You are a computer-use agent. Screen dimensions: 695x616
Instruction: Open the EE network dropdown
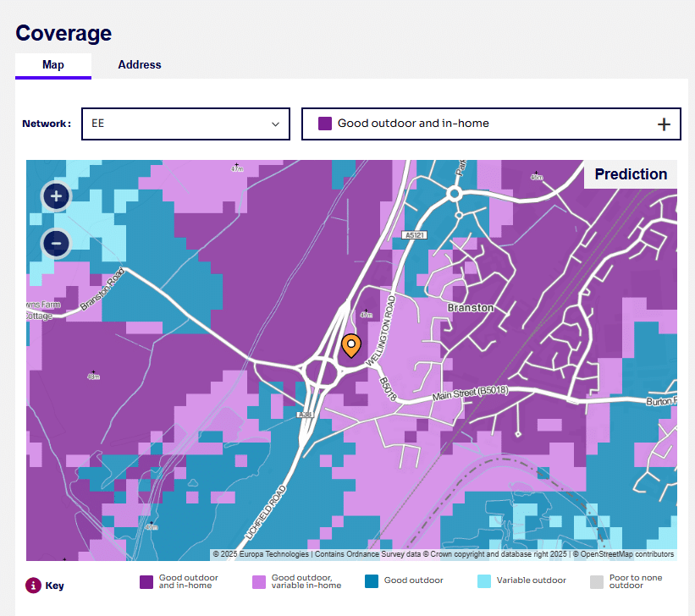pos(185,124)
